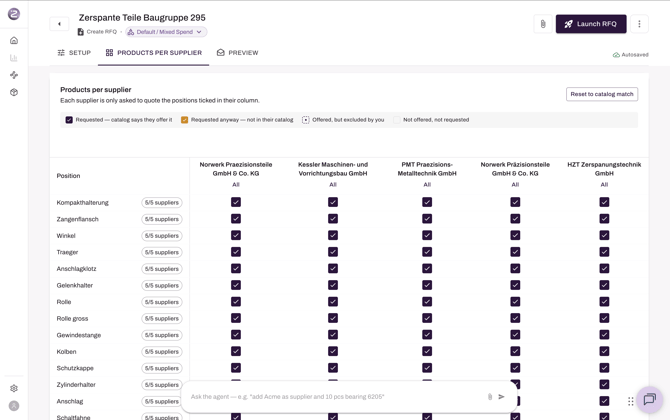Open the package cube icon in sidebar
This screenshot has height=420, width=670.
point(14,92)
